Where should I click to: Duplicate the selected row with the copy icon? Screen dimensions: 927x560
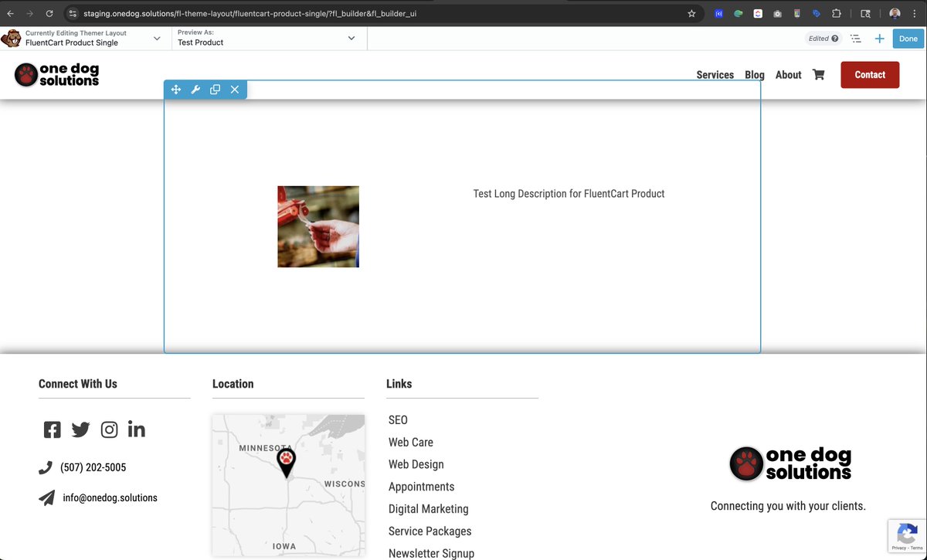[215, 90]
